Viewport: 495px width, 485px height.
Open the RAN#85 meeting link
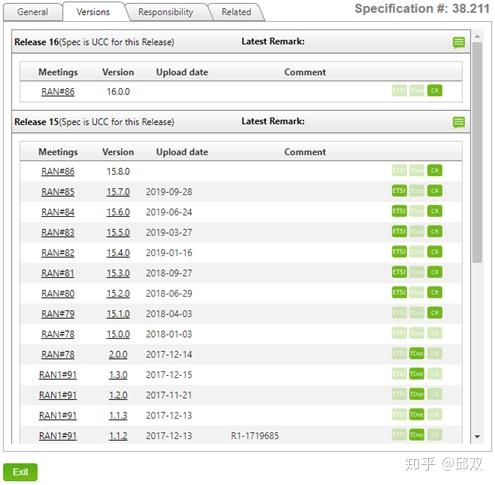pyautogui.click(x=58, y=192)
